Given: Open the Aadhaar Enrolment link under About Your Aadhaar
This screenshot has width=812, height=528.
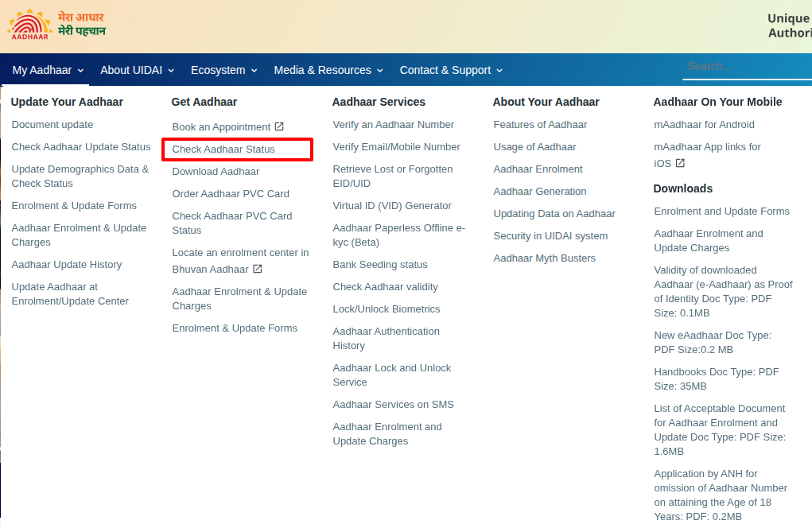Looking at the screenshot, I should 538,169.
